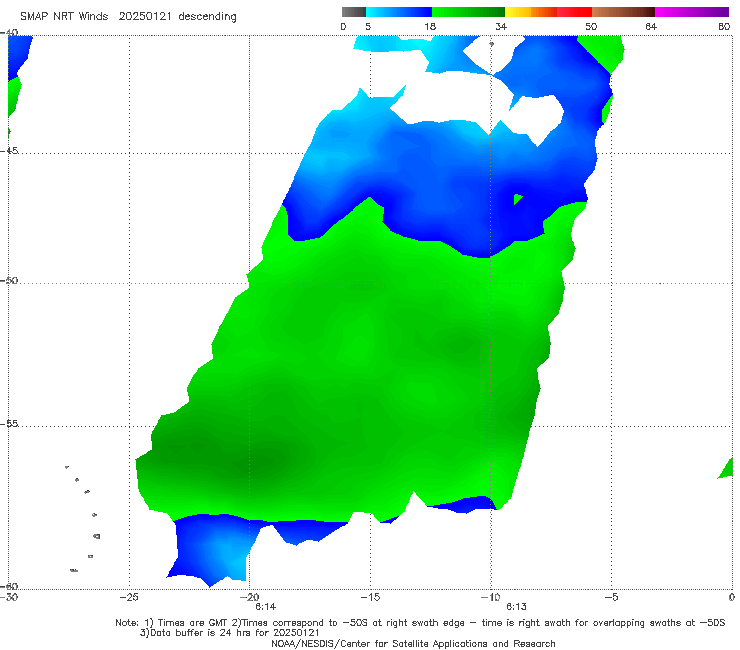This screenshot has width=740, height=650.
Task: Click the color bar scale label '64'
Action: point(651,27)
